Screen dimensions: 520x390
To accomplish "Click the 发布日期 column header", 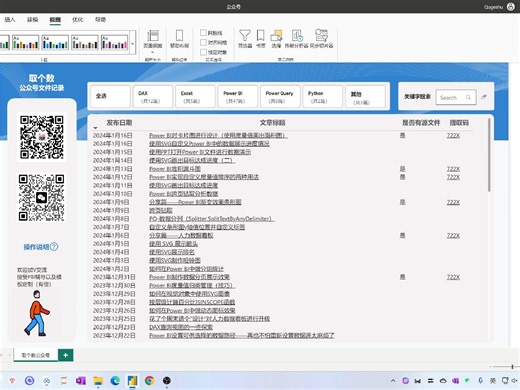I will click(119, 123).
